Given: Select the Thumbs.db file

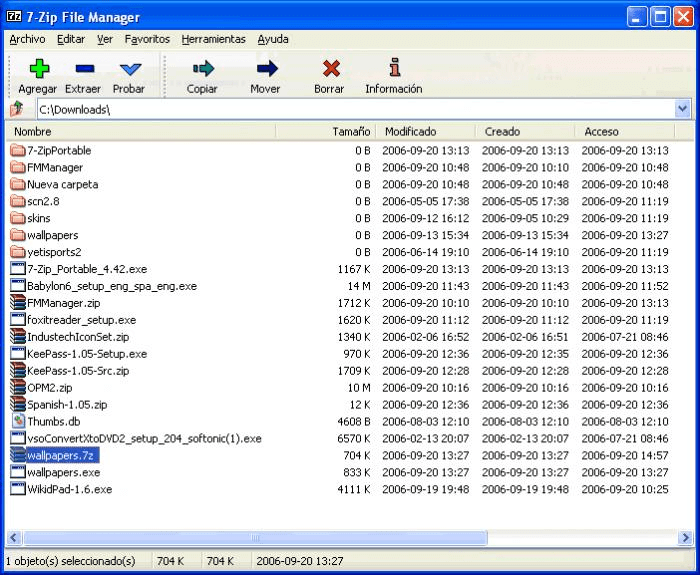Looking at the screenshot, I should pyautogui.click(x=53, y=422).
